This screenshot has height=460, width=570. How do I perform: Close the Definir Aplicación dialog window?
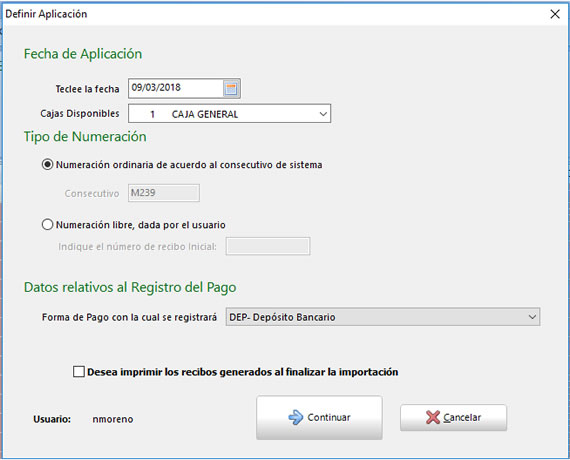pyautogui.click(x=555, y=14)
